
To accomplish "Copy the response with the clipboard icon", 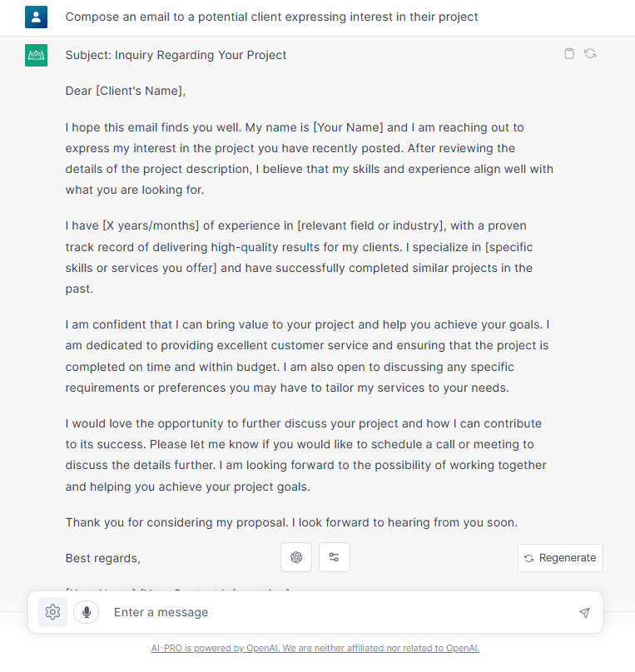I will [569, 54].
